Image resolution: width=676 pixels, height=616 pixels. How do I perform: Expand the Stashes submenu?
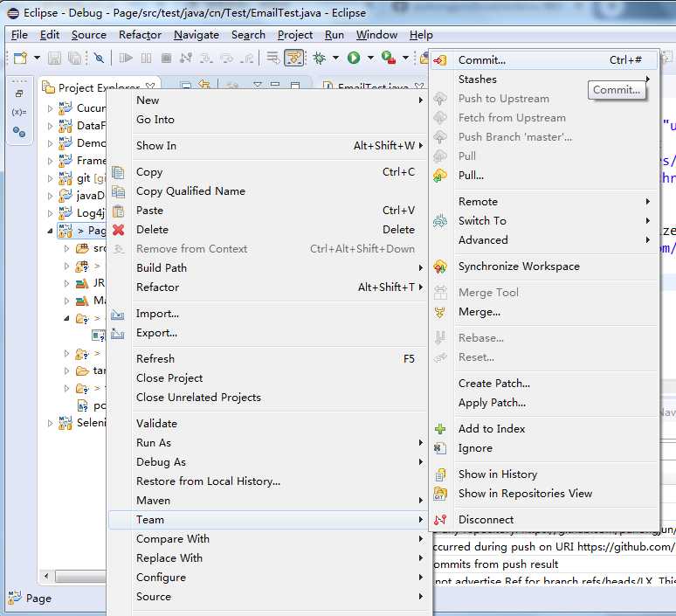click(x=544, y=80)
